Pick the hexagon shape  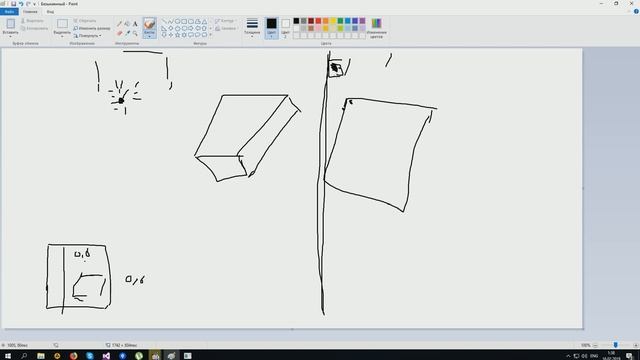tap(184, 28)
